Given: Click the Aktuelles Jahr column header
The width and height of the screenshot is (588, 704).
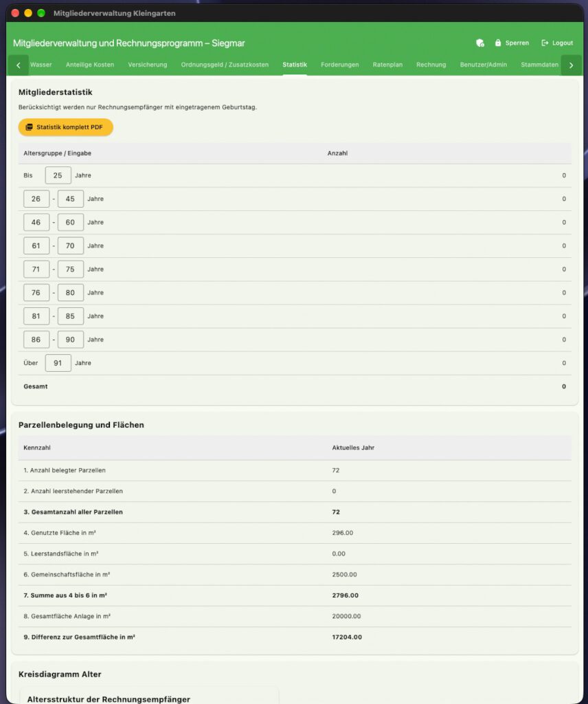Looking at the screenshot, I should click(x=353, y=448).
